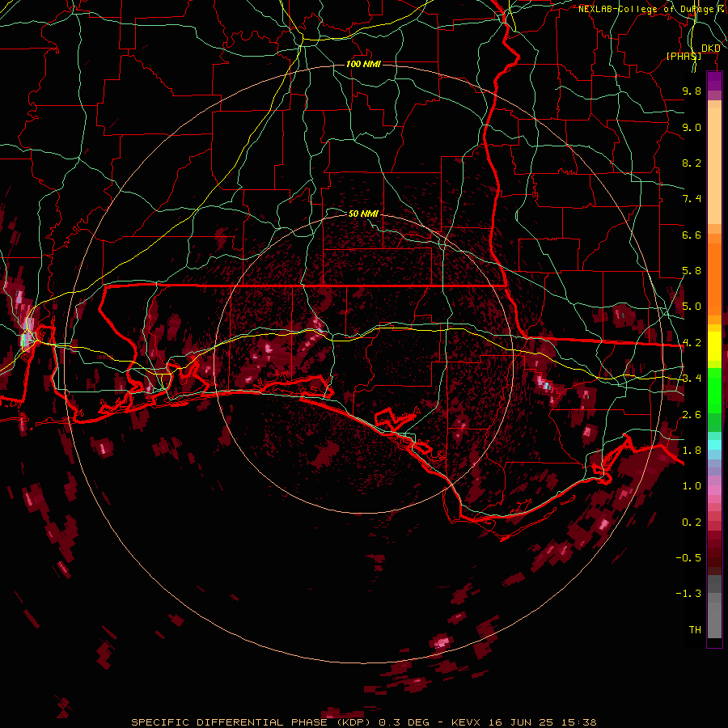Select the 2.6 legend value
728x728 pixels.
click(692, 415)
